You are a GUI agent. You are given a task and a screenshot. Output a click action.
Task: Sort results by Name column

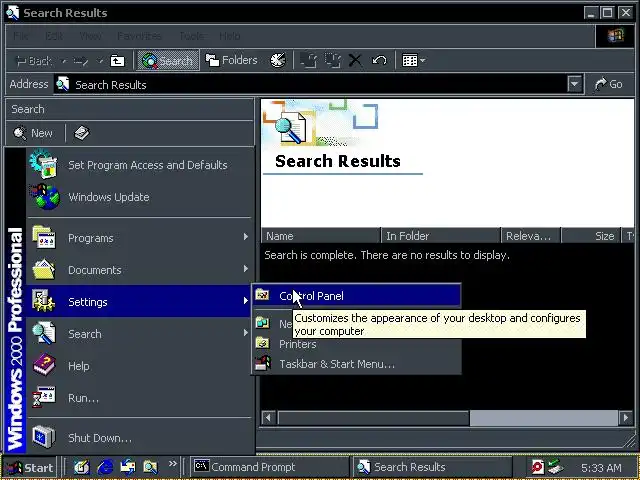[321, 236]
